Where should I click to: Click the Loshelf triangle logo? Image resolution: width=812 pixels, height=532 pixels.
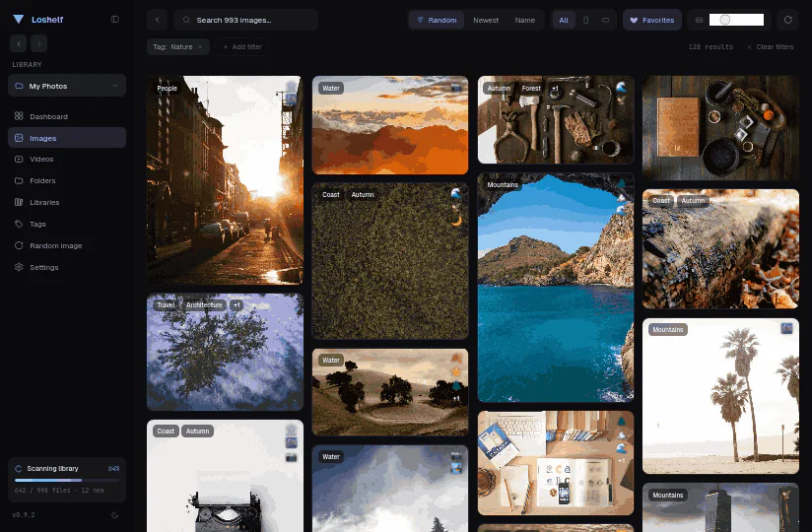point(19,19)
